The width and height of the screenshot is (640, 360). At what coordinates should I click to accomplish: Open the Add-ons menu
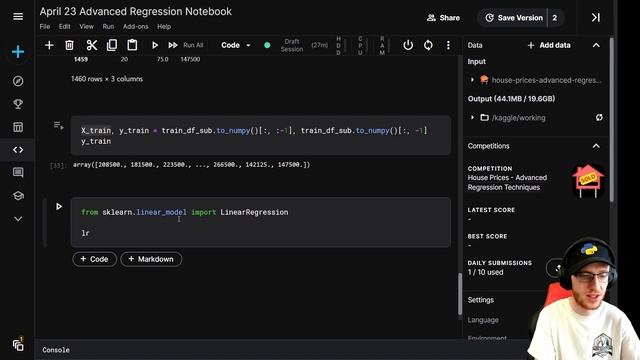(x=136, y=27)
